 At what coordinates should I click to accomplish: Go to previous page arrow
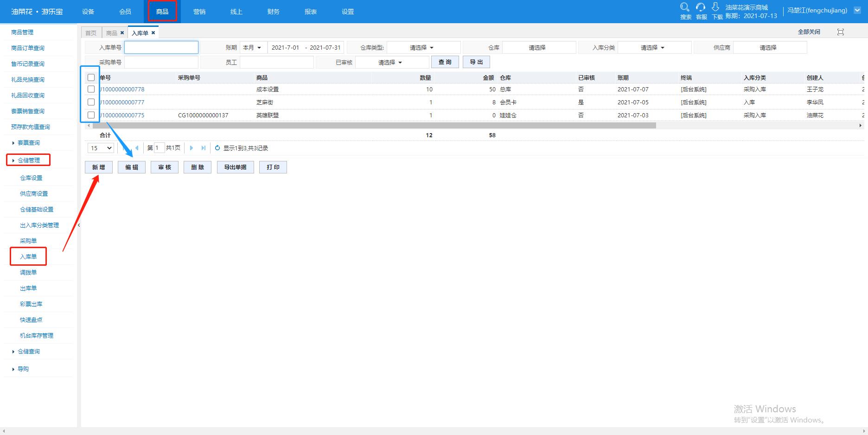pyautogui.click(x=137, y=148)
